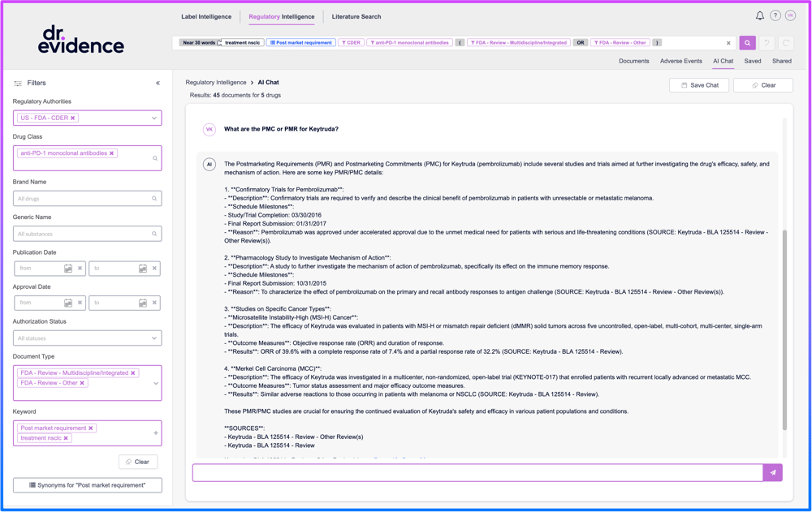Open the Approval Date from calendar icon
Viewport: 812px width, 512px height.
(x=68, y=303)
